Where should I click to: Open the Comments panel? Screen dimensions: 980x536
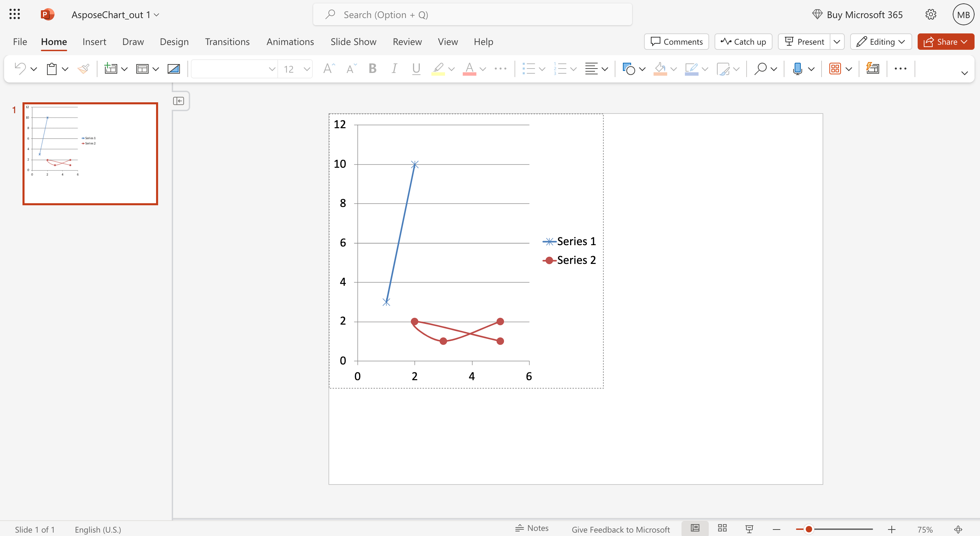(x=676, y=42)
